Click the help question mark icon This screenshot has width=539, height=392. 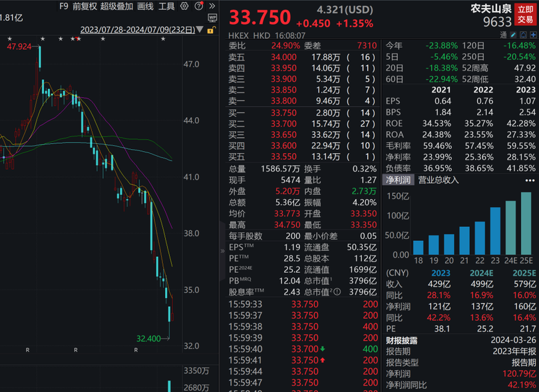tap(198, 6)
